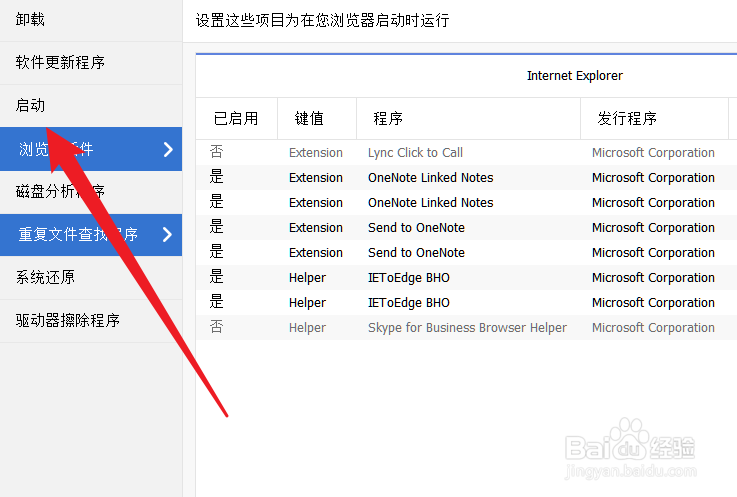Open 系统还原 in the sidebar
The image size is (737, 497).
91,277
